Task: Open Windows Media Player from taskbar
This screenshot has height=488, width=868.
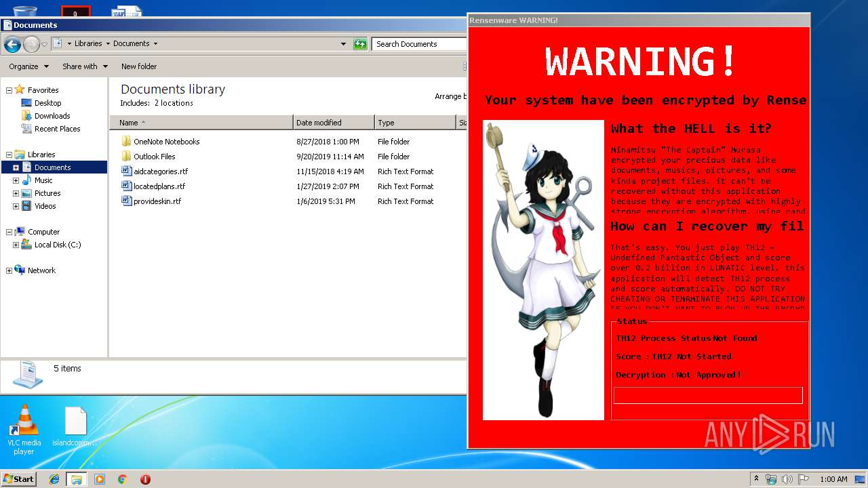Action: click(100, 479)
